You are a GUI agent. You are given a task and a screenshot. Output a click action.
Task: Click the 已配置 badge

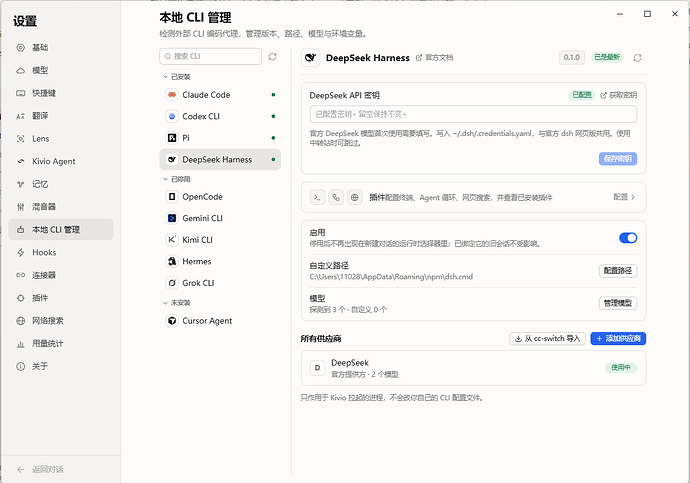pos(582,95)
